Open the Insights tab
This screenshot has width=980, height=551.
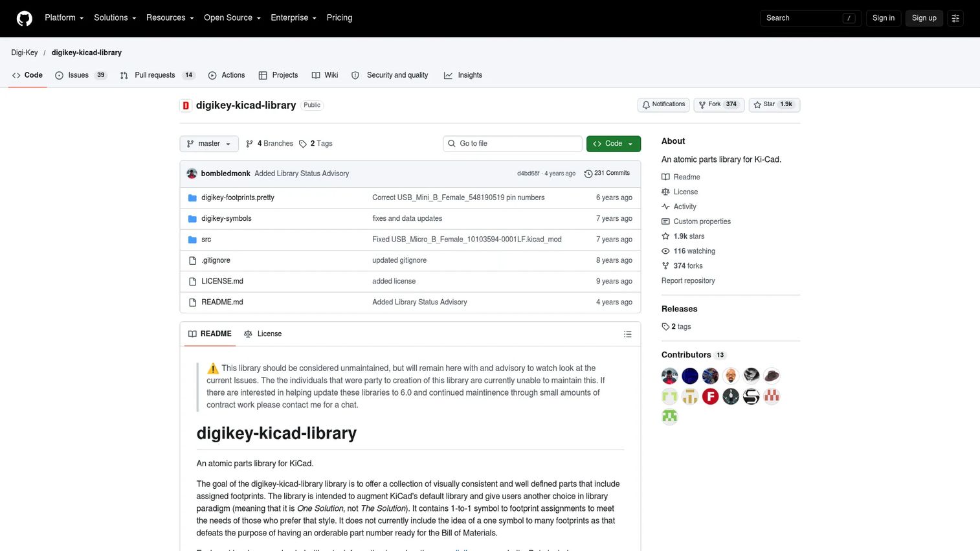pos(463,75)
